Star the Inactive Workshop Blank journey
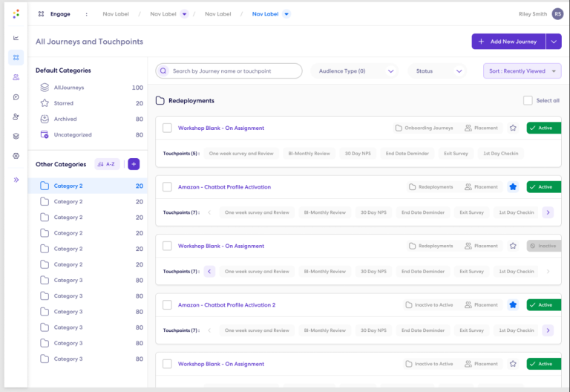 pyautogui.click(x=513, y=246)
